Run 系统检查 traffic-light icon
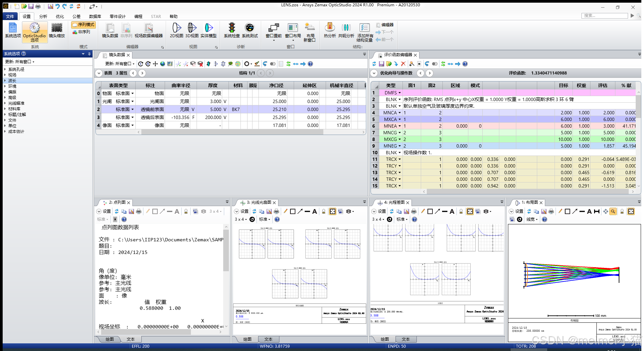Viewport: 644px width, 351px height. tap(232, 31)
